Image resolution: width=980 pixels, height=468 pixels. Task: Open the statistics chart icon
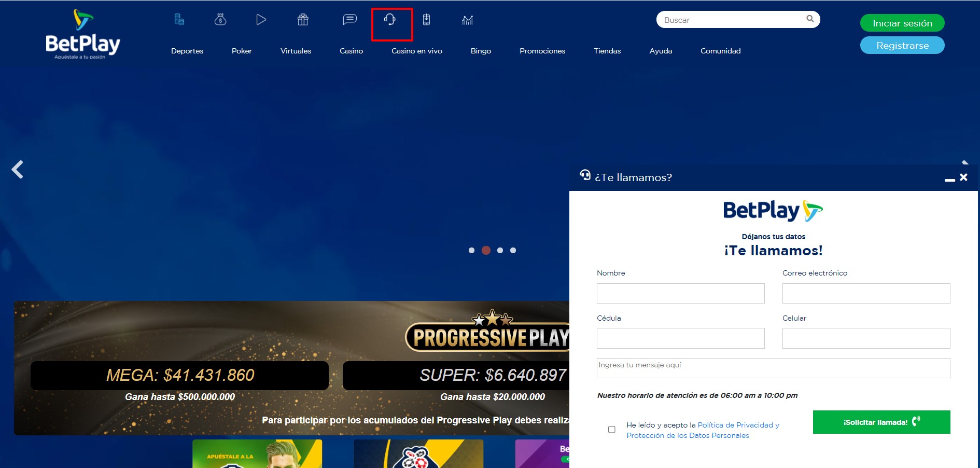pyautogui.click(x=467, y=20)
